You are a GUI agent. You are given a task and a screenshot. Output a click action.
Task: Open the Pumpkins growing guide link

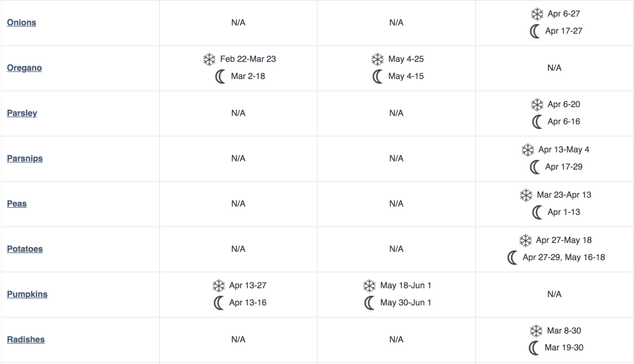click(28, 294)
